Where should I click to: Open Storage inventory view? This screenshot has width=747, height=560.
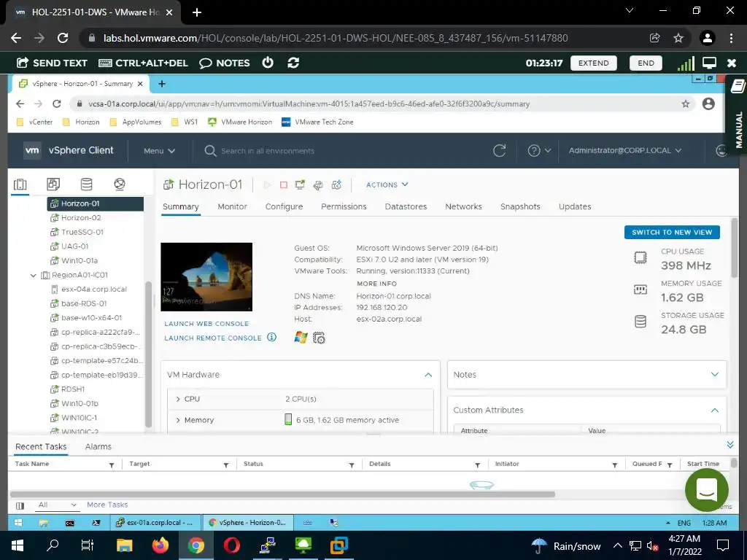86,184
